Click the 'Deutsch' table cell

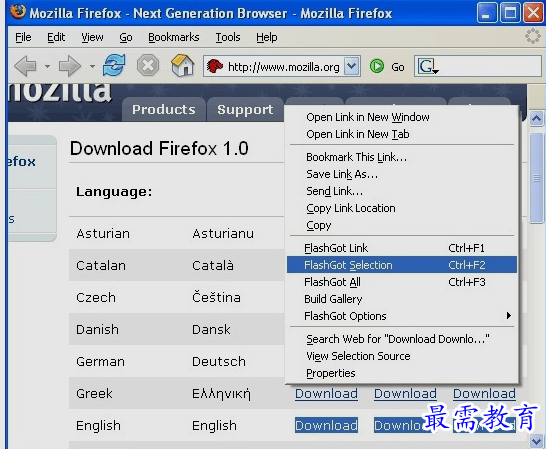click(x=219, y=361)
